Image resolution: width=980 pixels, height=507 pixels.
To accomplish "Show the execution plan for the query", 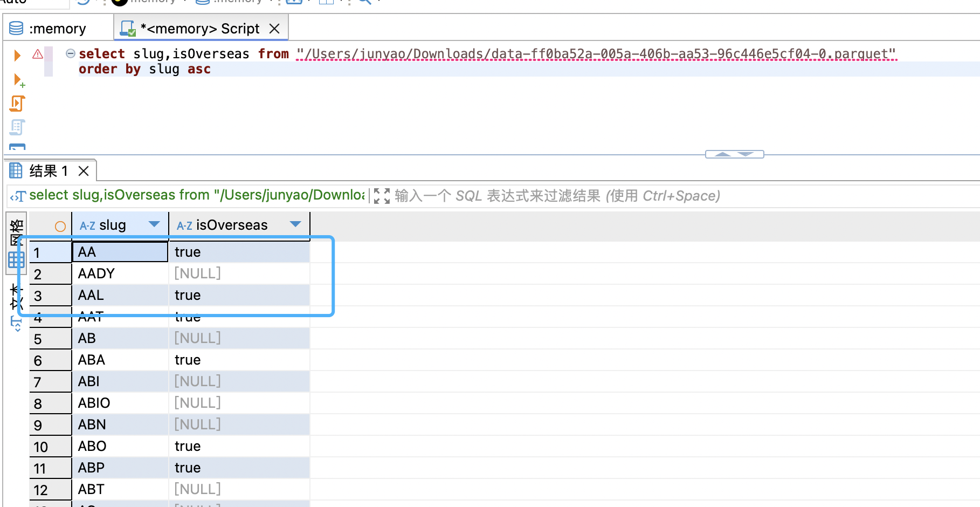I will click(x=17, y=127).
